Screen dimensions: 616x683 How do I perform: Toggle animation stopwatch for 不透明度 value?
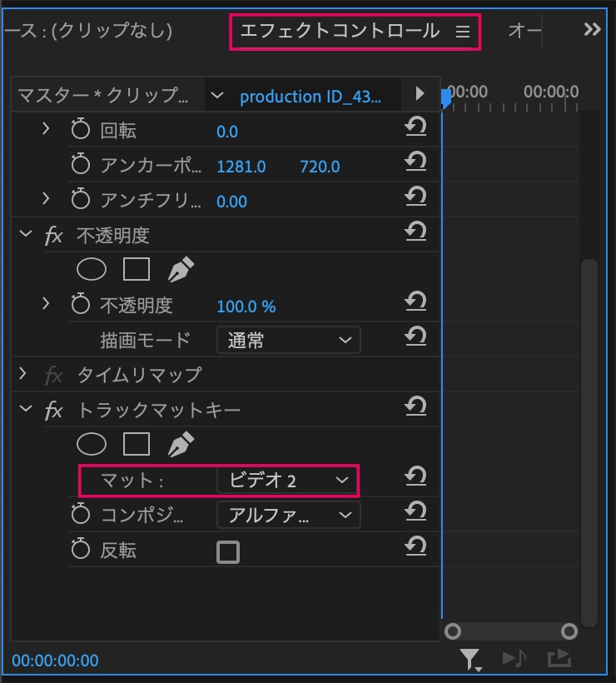tap(81, 304)
